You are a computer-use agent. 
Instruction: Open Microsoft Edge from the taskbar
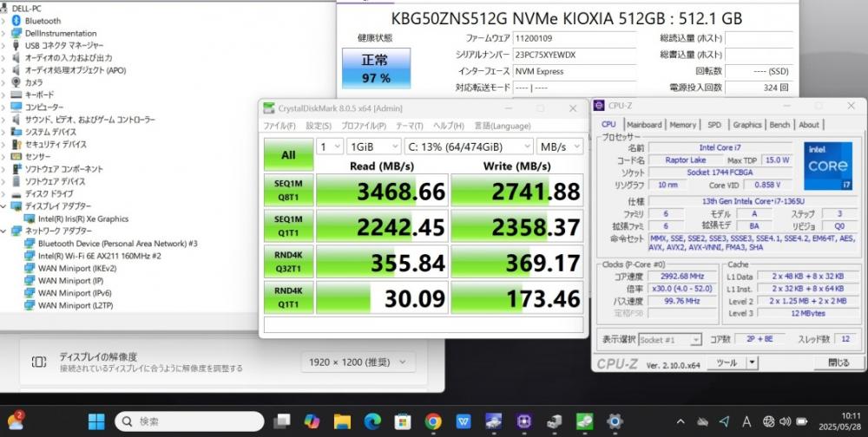coord(372,421)
